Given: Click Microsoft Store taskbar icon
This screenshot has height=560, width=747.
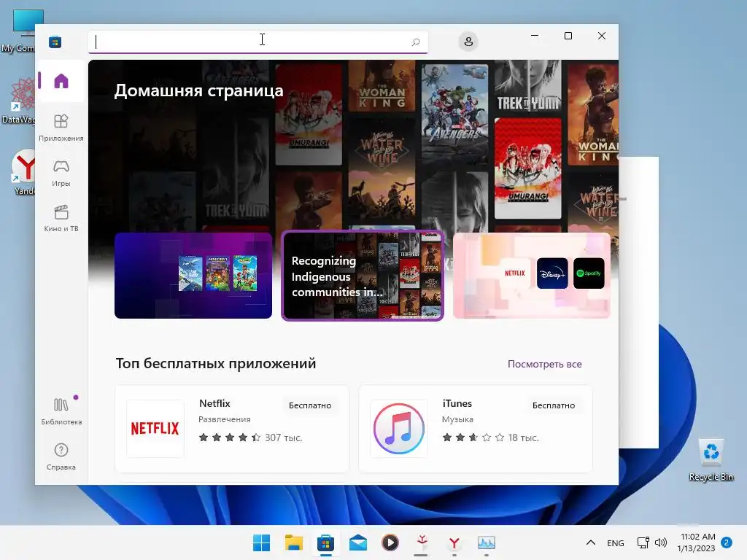Looking at the screenshot, I should coord(326,542).
